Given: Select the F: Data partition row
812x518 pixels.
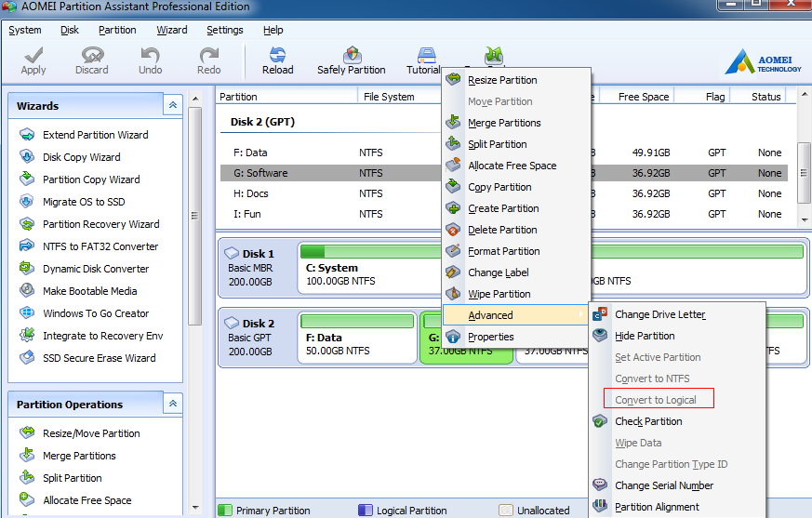Looking at the screenshot, I should pos(504,153).
